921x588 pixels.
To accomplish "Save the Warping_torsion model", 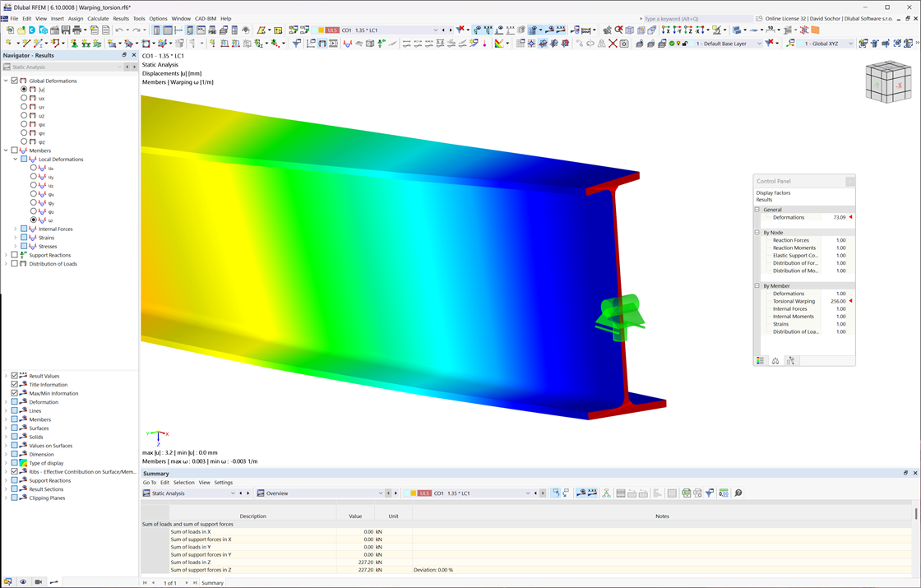I will pos(64,29).
